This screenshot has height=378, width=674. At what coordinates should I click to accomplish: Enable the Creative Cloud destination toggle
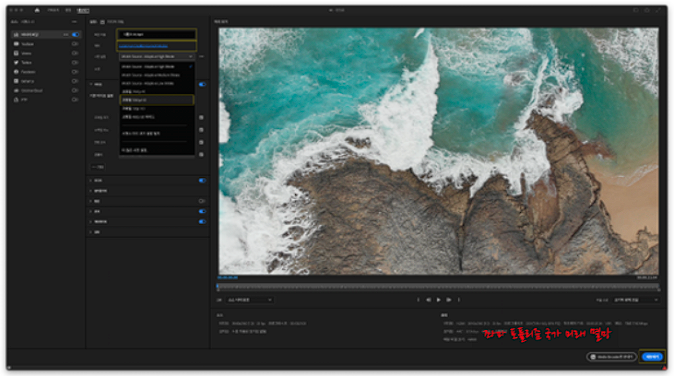click(x=75, y=90)
